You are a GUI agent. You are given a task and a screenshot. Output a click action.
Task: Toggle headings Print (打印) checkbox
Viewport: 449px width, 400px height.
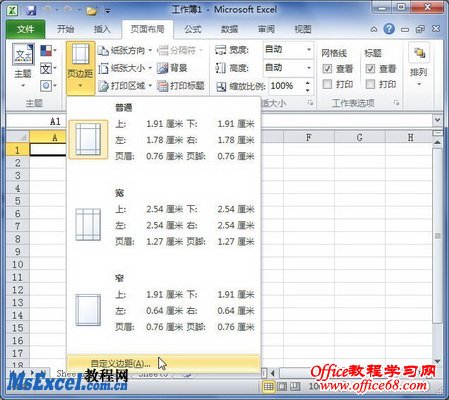(x=370, y=84)
